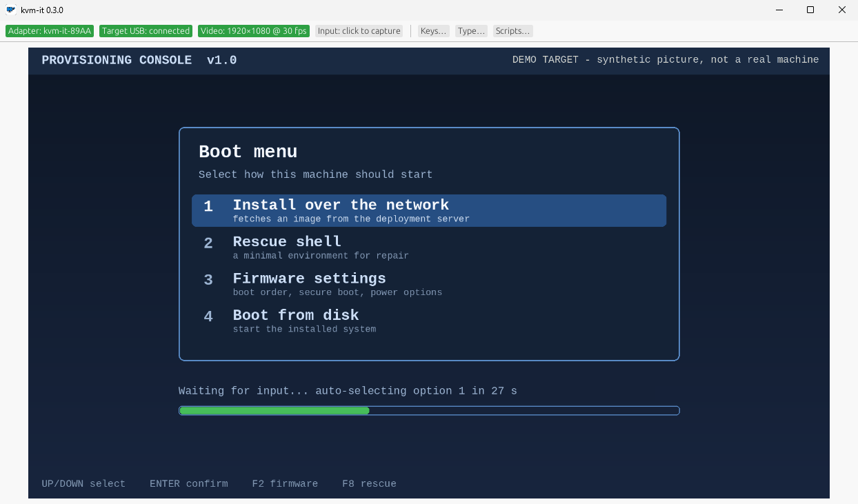The width and height of the screenshot is (858, 504).
Task: Click the "Boot menu" heading
Action: [248, 152]
